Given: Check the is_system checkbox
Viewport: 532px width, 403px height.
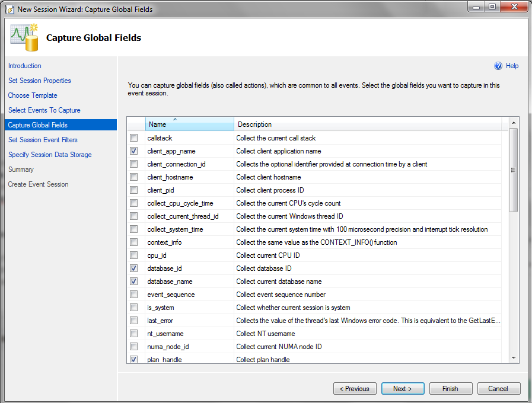Looking at the screenshot, I should [x=134, y=308].
